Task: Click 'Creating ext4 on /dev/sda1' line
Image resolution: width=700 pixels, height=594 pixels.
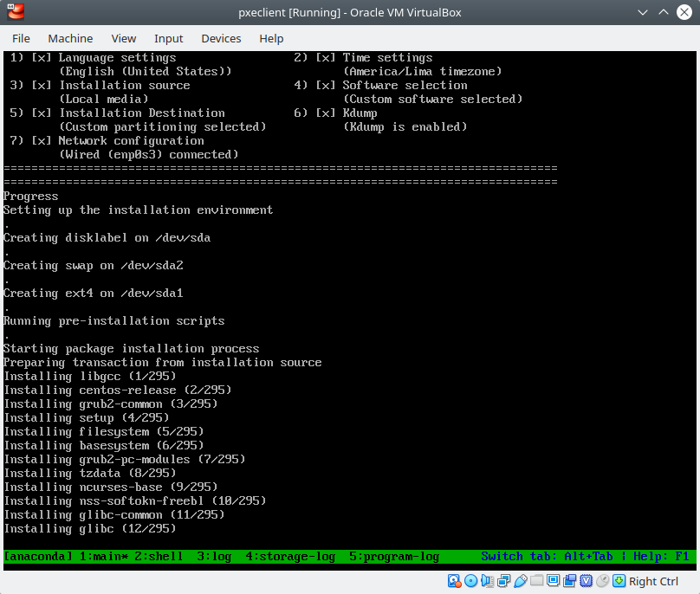Action: (x=94, y=294)
